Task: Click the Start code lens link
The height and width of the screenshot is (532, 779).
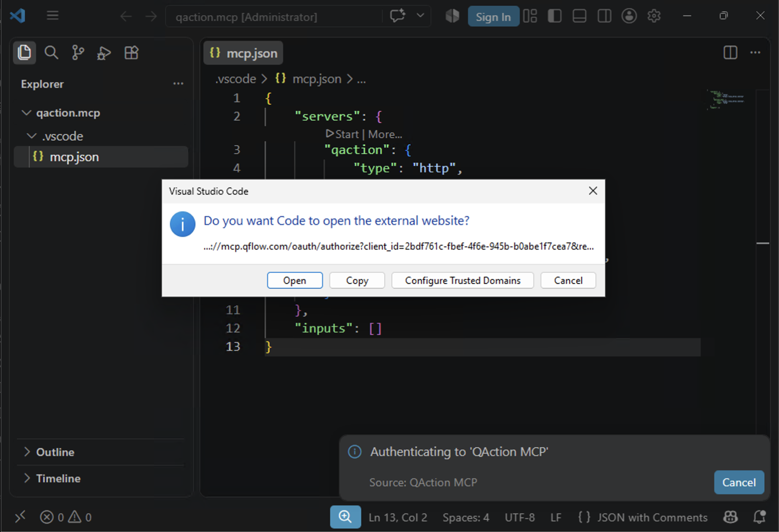Action: [x=343, y=134]
